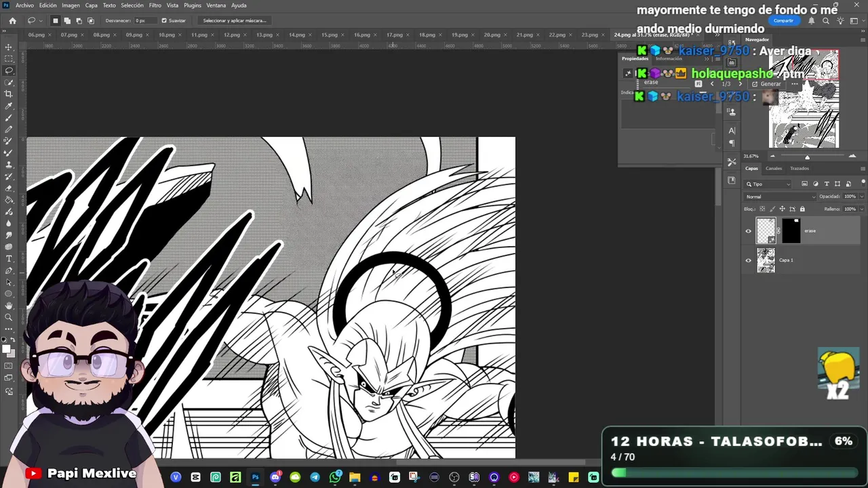Select the Paint Bucket tool
This screenshot has width=868, height=488.
point(9,200)
